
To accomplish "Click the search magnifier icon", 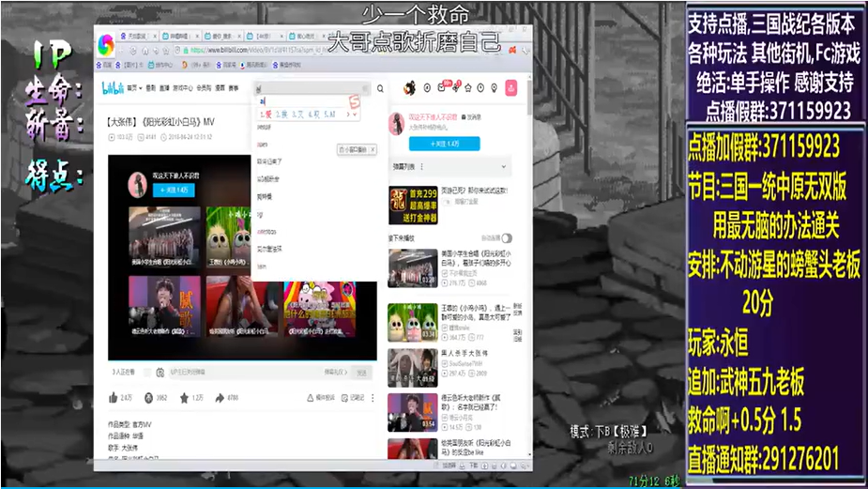I will click(380, 88).
